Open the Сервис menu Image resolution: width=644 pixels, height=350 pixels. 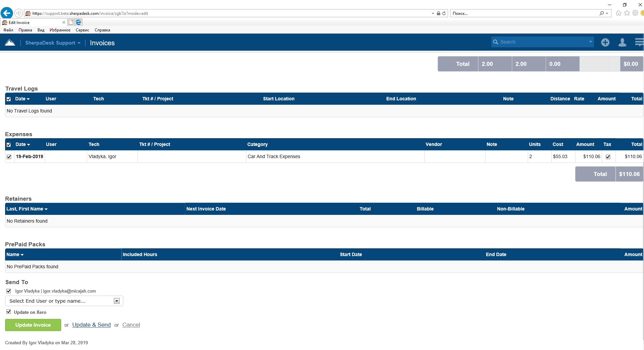pos(82,30)
